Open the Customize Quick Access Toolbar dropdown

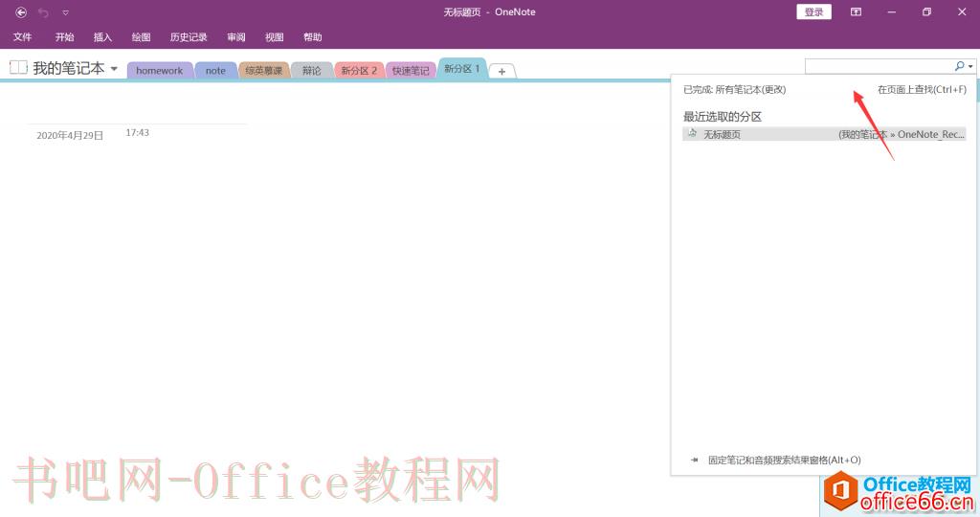66,12
